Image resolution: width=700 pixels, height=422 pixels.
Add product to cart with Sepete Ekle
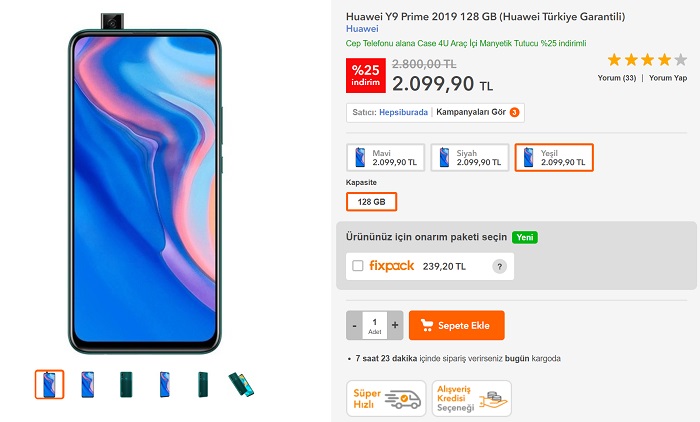(457, 325)
